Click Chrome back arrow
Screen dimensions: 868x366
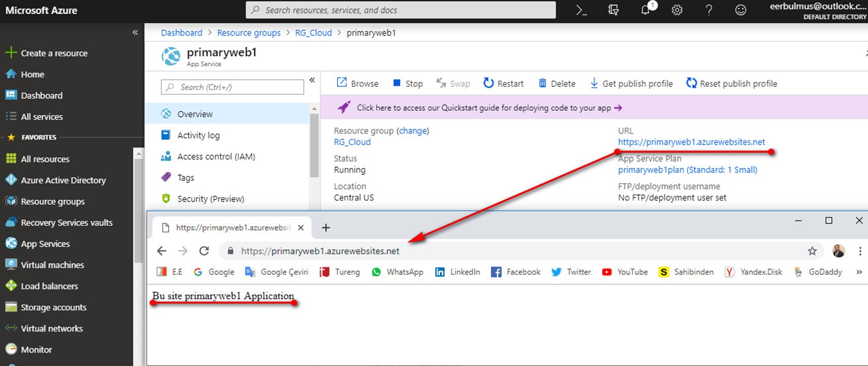click(x=162, y=251)
